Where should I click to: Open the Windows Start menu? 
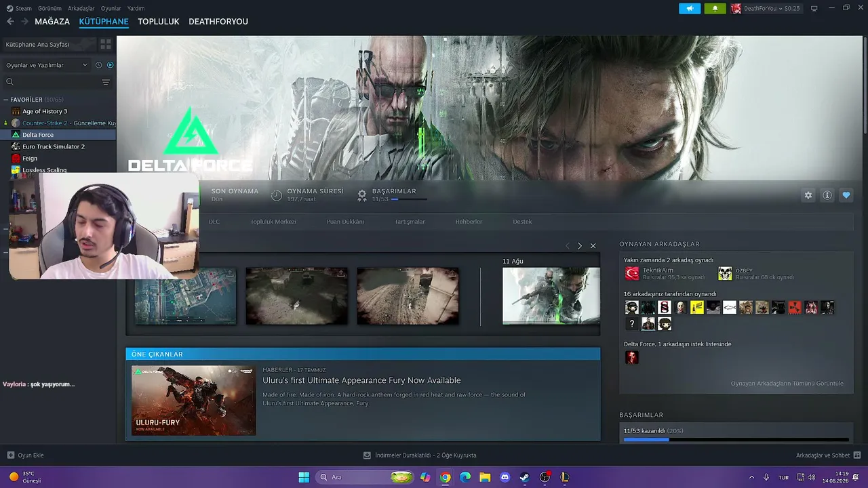point(304,477)
